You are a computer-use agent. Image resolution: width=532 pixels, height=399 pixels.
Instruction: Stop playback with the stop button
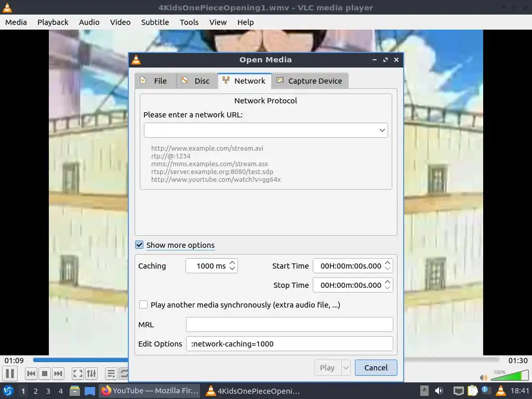(45, 374)
